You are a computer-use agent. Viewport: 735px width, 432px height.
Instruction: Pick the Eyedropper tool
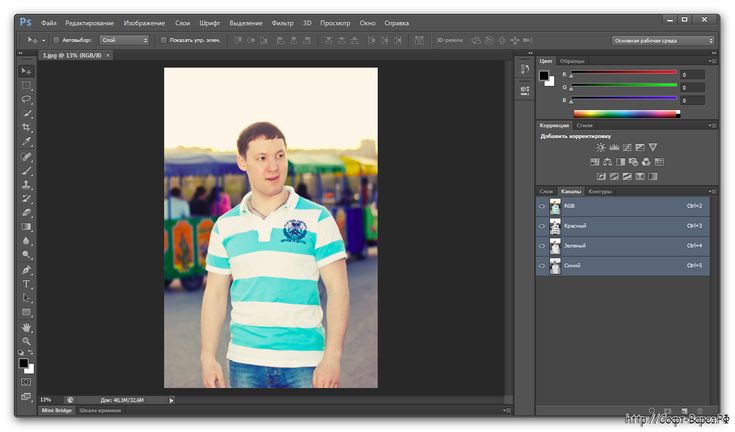(x=27, y=142)
